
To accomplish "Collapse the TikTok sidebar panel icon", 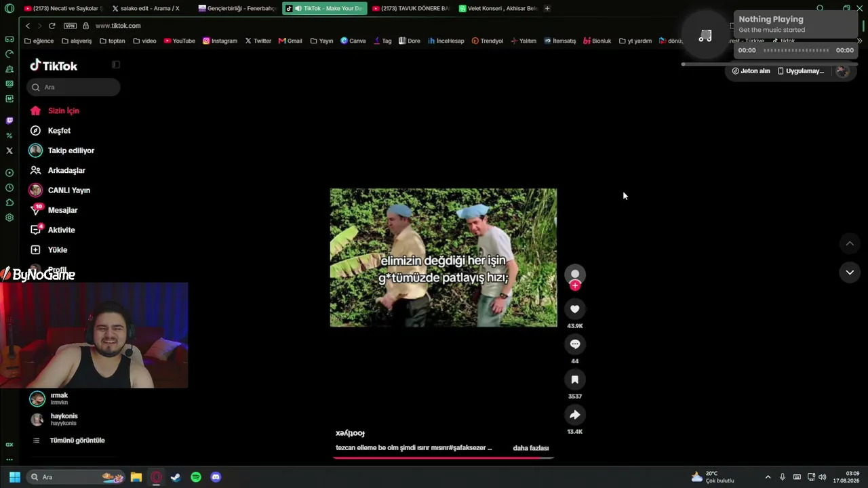I will tap(116, 64).
